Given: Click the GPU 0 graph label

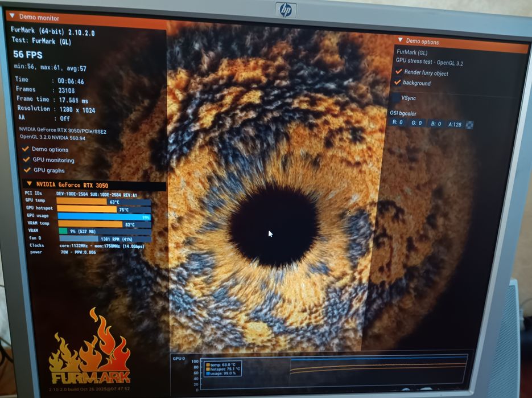Looking at the screenshot, I should (179, 358).
